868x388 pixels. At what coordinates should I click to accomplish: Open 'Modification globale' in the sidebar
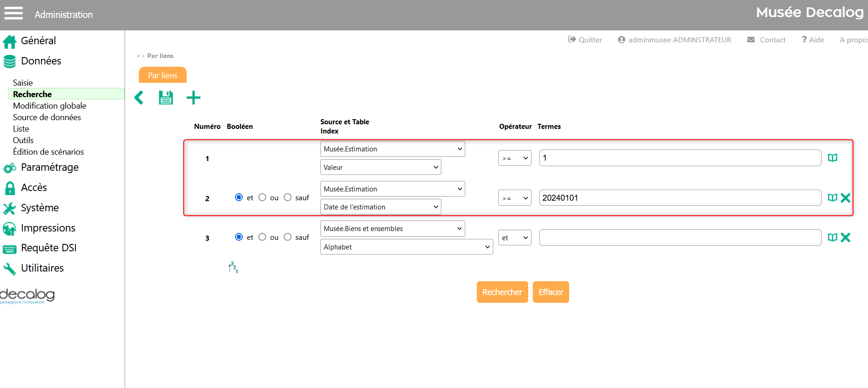[x=50, y=106]
